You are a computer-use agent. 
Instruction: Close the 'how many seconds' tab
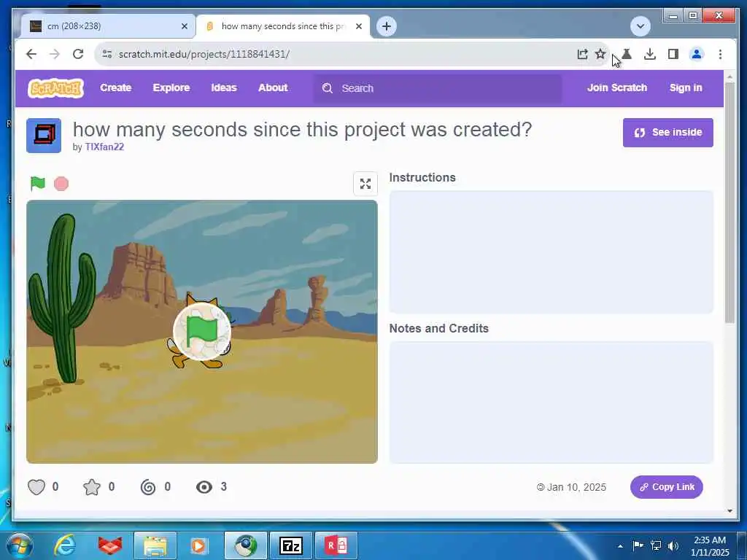tap(359, 26)
